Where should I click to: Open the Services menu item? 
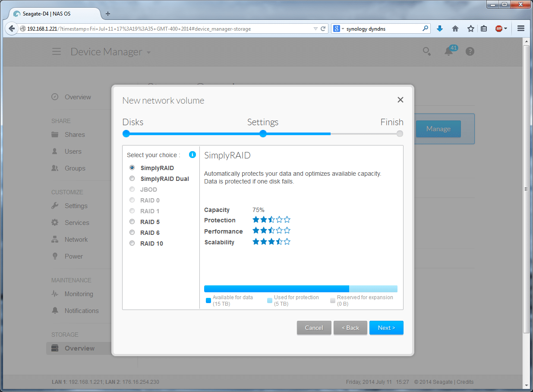77,223
